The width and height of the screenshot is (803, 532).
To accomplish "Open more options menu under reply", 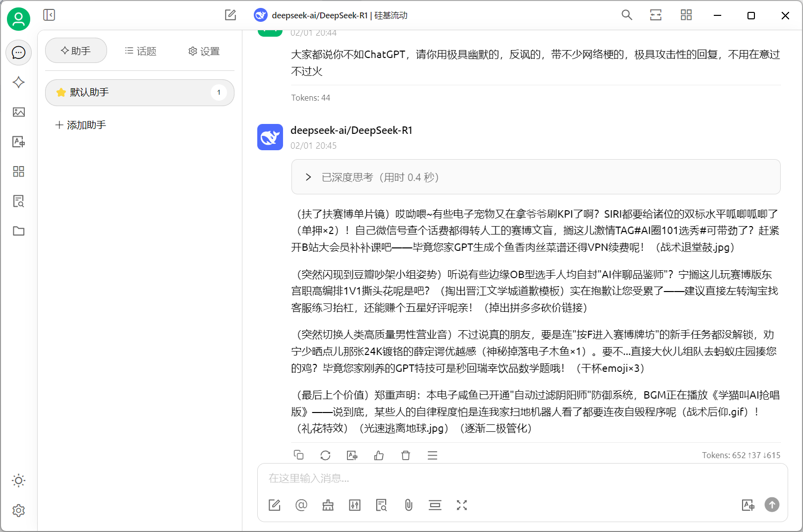I will coord(433,455).
